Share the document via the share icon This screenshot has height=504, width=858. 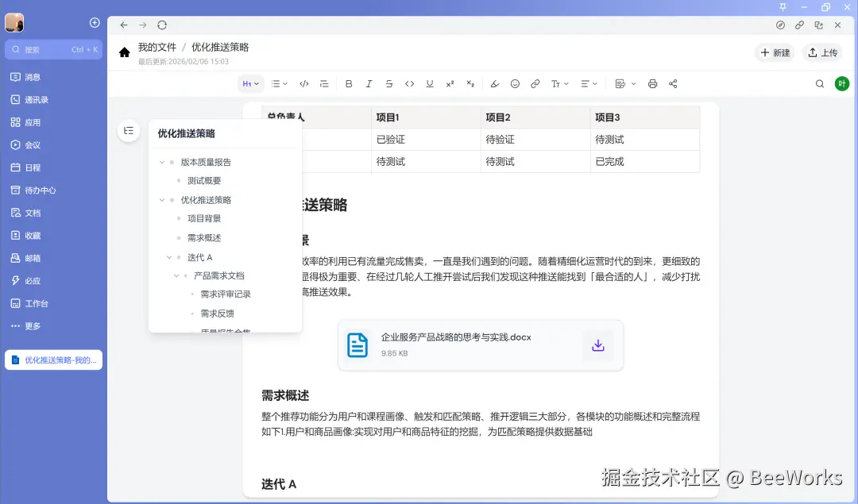click(671, 83)
